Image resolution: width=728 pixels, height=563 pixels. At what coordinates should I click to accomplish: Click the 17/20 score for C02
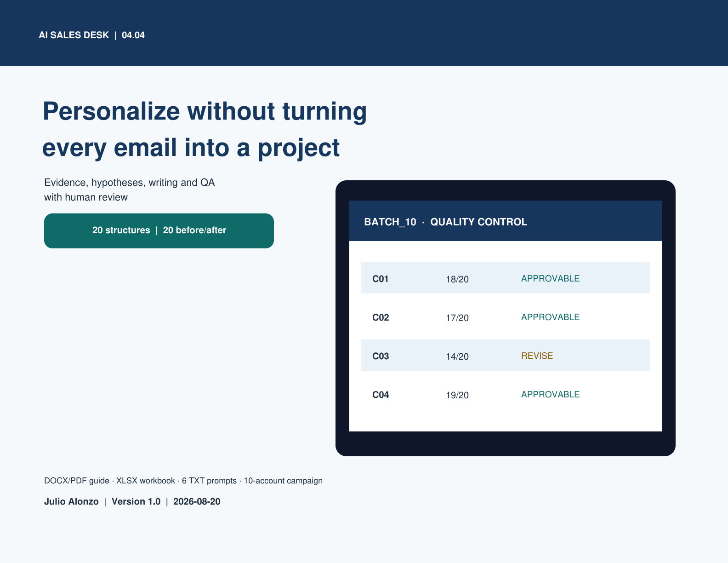457,318
